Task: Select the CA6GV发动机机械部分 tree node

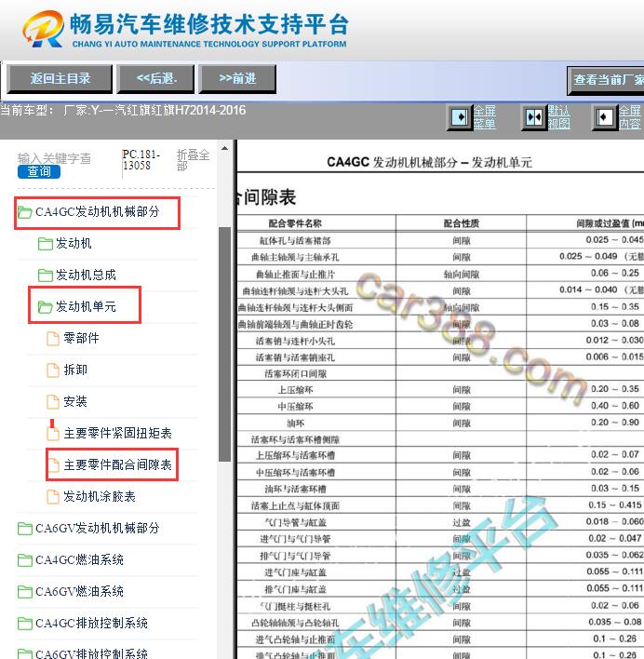Action: coord(97,529)
